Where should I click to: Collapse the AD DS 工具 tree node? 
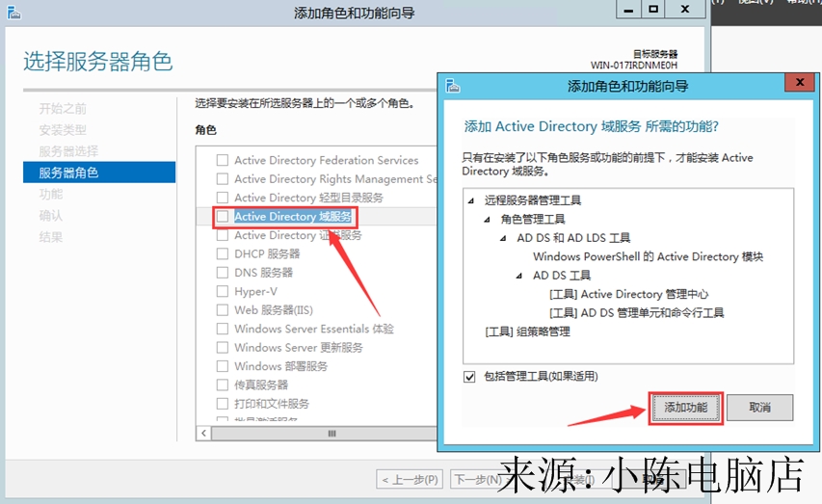[x=519, y=276]
